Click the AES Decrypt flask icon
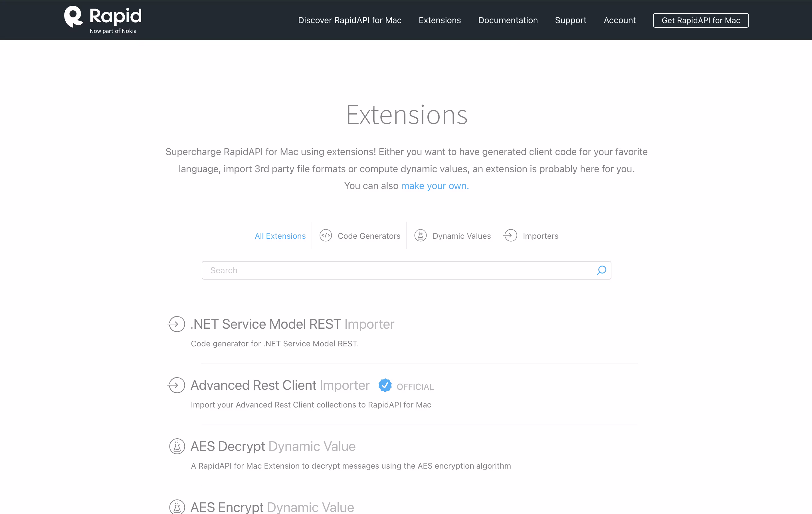 coord(177,446)
